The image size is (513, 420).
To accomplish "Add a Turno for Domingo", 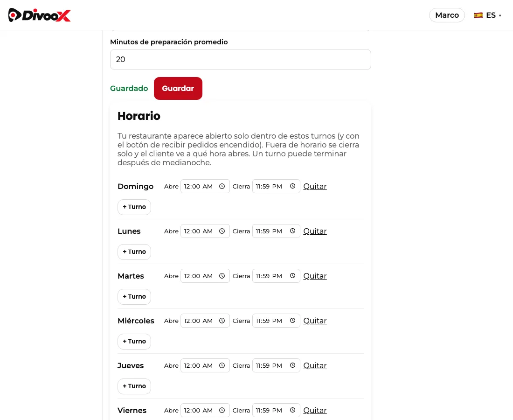I will (134, 207).
